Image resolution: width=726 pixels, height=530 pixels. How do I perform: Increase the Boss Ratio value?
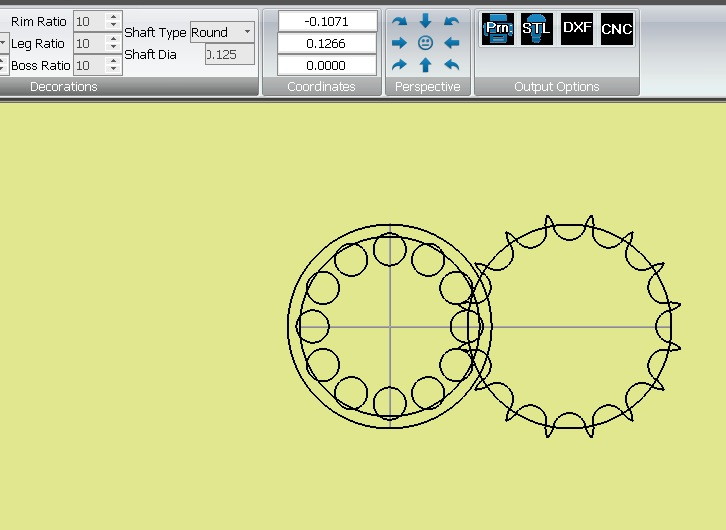(113, 61)
